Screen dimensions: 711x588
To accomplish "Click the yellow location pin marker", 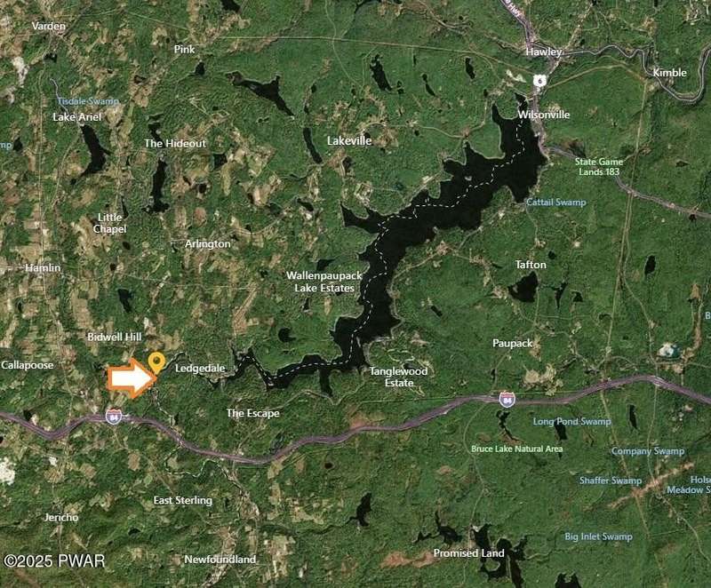I will pyautogui.click(x=156, y=363).
